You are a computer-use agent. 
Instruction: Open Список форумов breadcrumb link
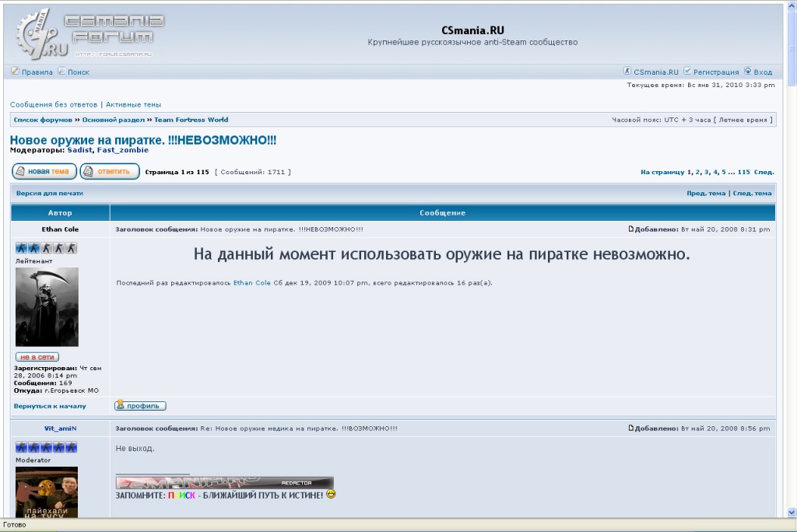click(x=43, y=120)
